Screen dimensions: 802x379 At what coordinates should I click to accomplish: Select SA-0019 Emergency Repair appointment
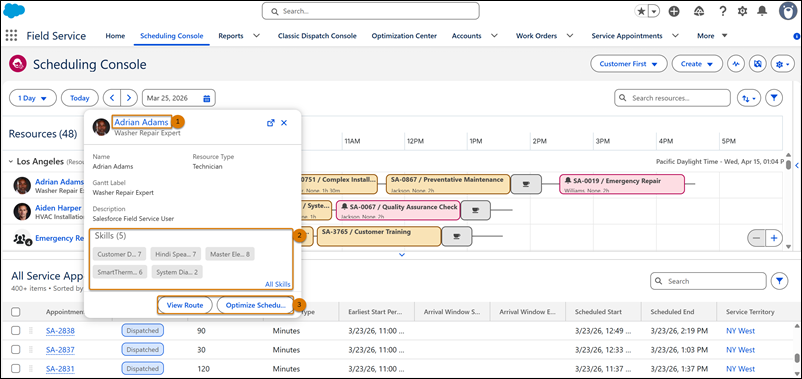[622, 184]
